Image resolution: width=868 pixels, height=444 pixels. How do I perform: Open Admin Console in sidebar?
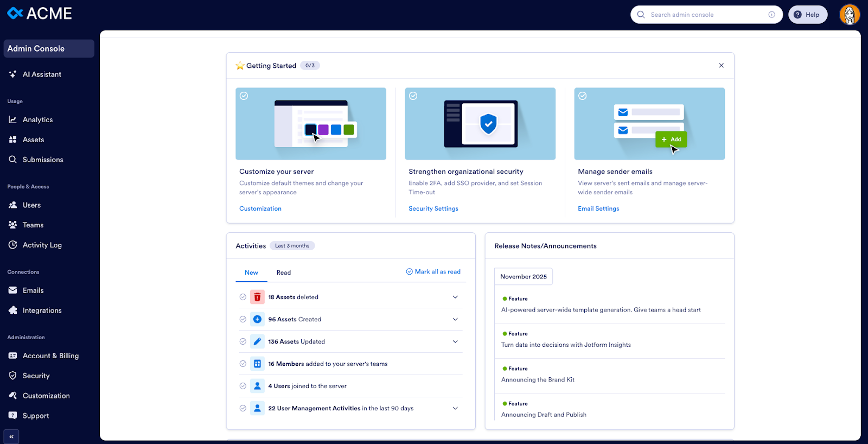click(x=49, y=48)
